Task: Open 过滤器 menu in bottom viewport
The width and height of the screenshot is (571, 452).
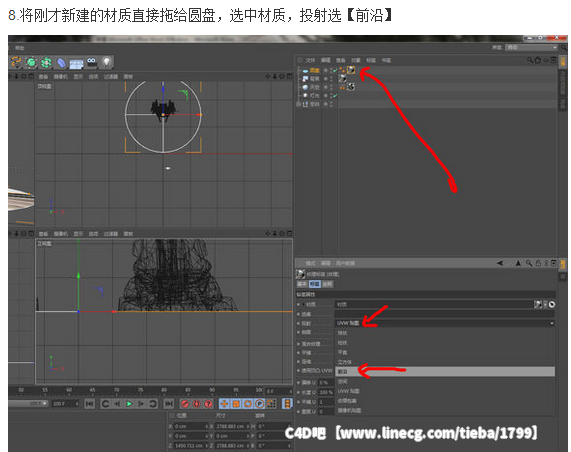Action: coord(111,233)
